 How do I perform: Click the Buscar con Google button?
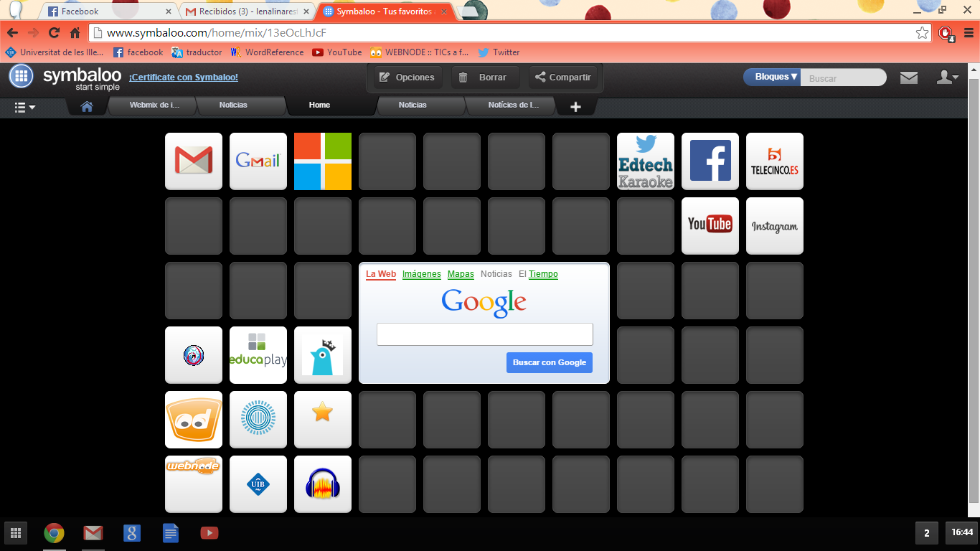(549, 362)
